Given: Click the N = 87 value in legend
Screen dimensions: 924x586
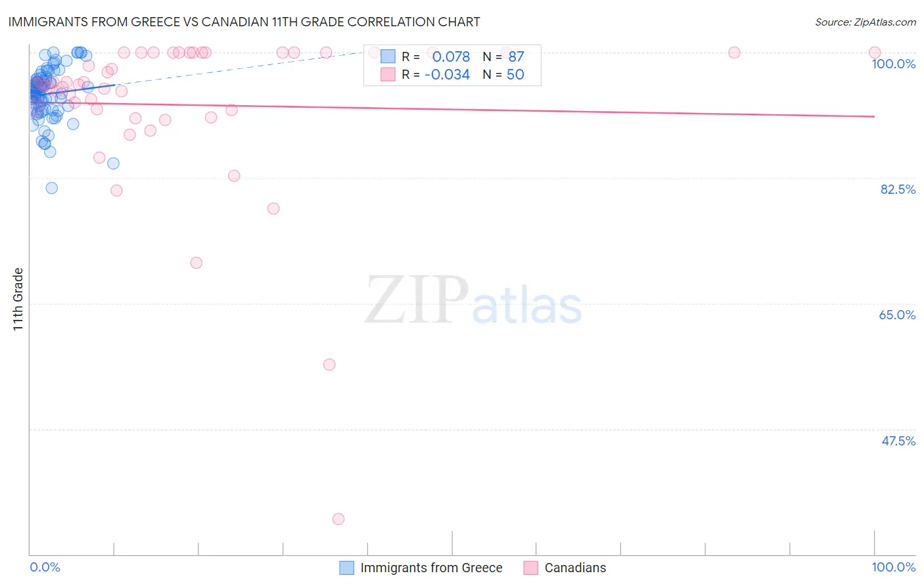Looking at the screenshot, I should pos(503,57).
